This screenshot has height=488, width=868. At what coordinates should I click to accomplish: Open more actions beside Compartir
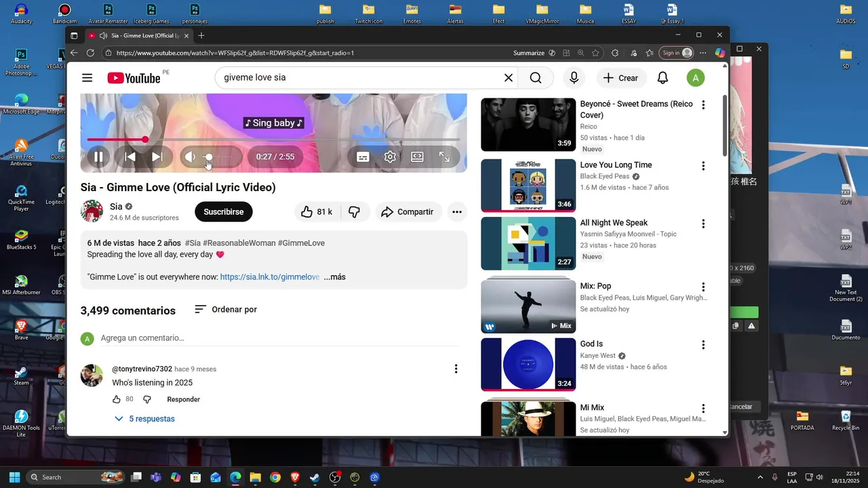coord(457,212)
